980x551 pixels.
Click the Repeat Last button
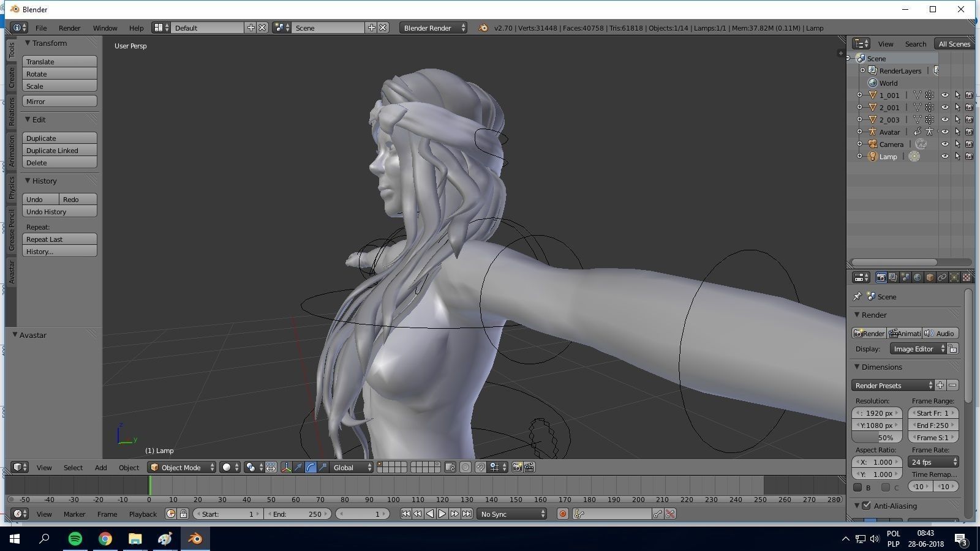59,239
